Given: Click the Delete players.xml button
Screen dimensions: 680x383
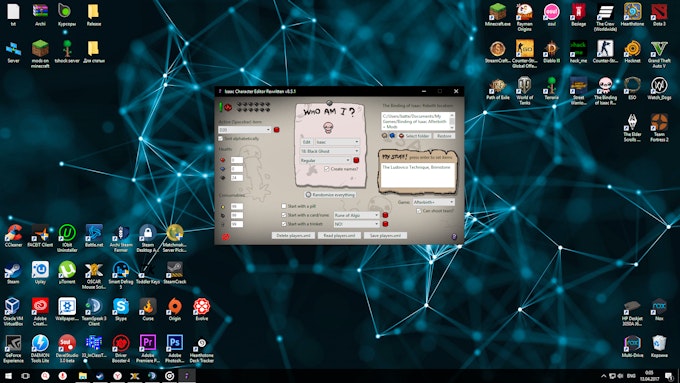Looking at the screenshot, I should click(294, 235).
